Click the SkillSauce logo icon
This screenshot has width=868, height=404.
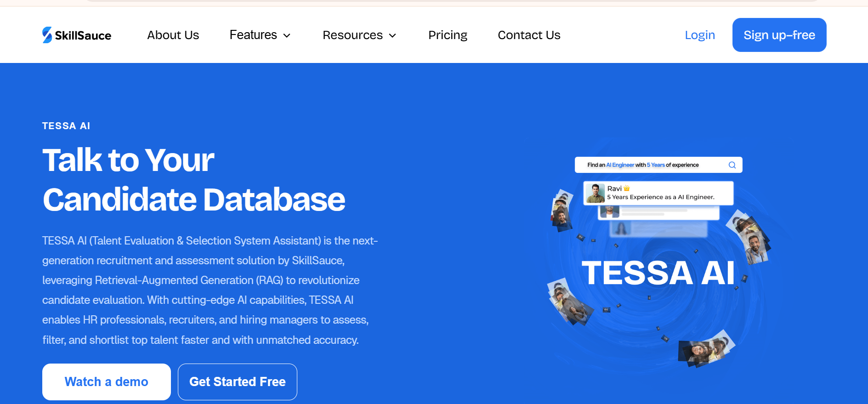point(47,35)
